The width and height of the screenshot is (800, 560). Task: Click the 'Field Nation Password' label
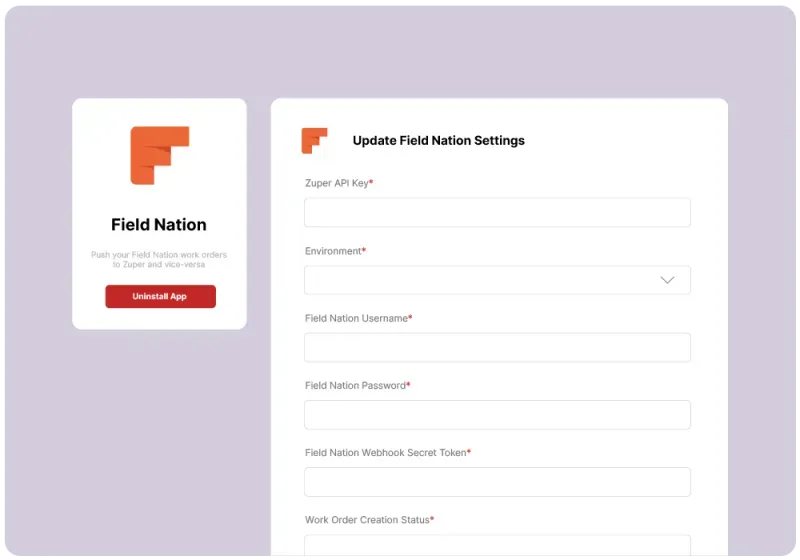pos(357,386)
